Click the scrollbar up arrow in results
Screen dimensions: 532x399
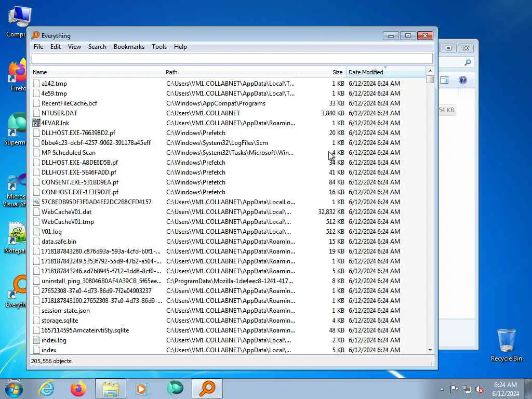coord(430,71)
